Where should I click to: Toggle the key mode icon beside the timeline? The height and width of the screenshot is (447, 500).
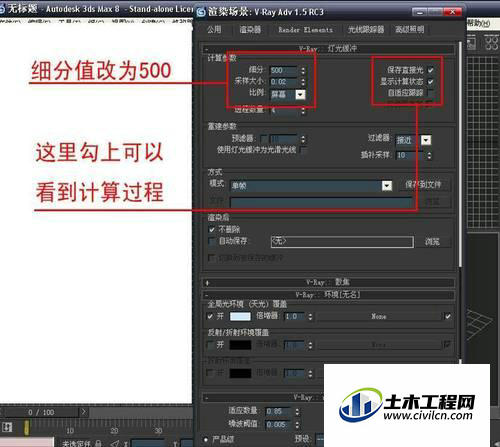point(7,427)
